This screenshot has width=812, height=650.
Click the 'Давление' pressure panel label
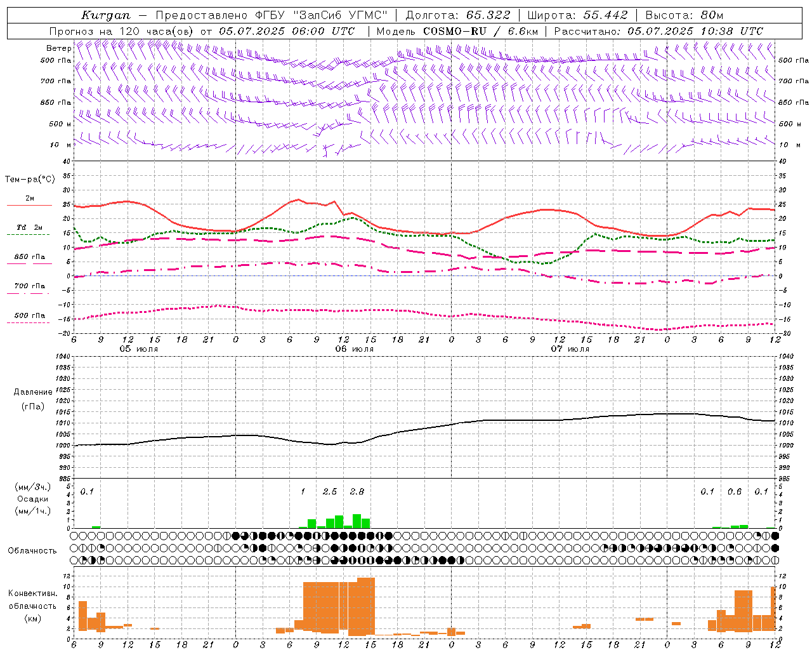pos(33,392)
